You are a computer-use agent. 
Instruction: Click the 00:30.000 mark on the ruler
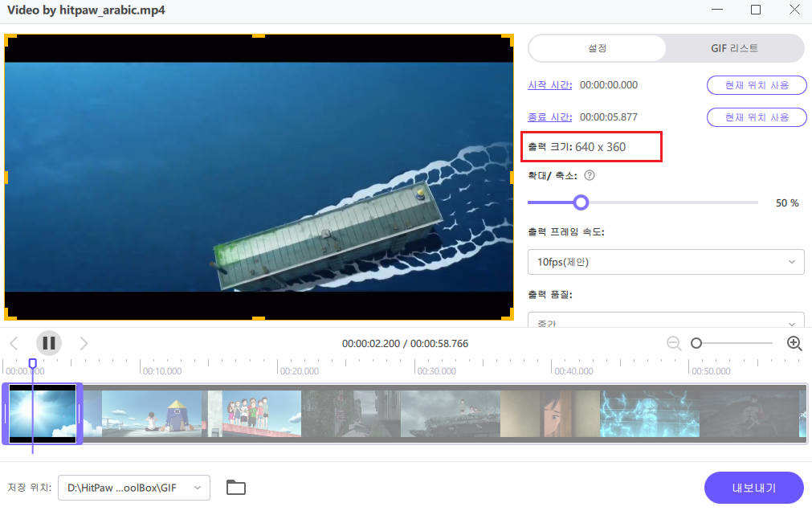437,371
